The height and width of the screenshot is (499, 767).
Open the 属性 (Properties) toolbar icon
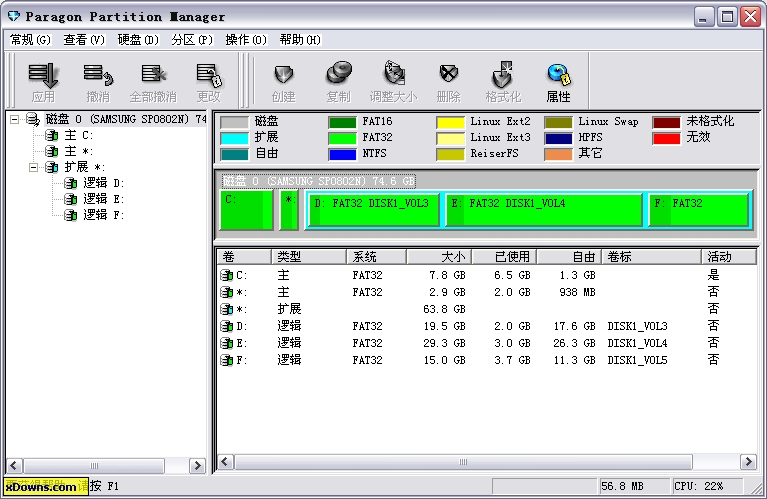[x=558, y=82]
